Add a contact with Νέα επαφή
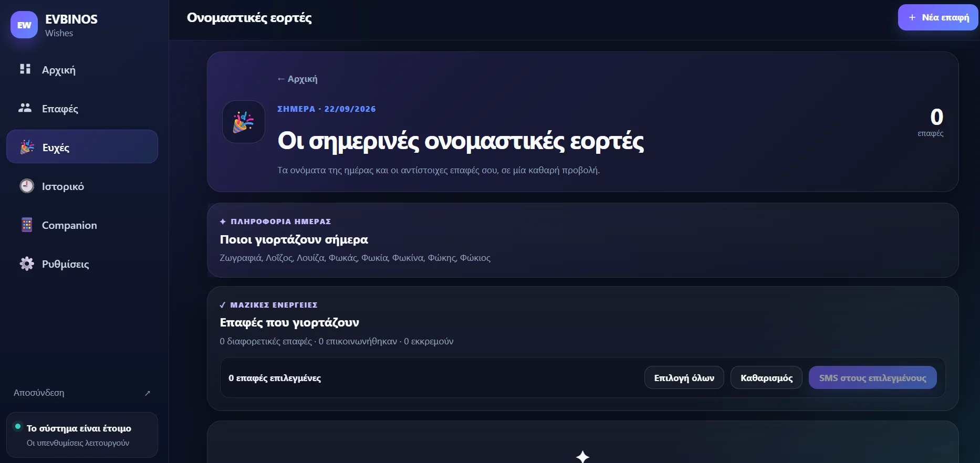980x463 pixels. (x=937, y=17)
